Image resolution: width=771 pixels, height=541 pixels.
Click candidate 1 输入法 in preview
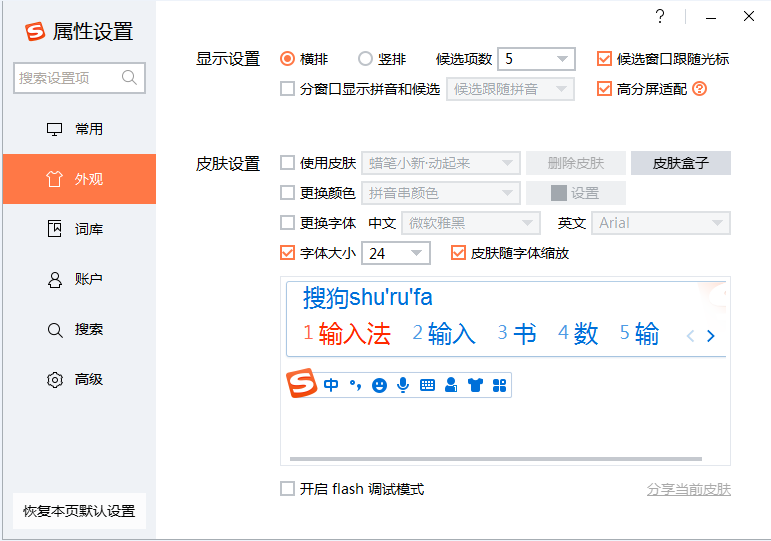tap(347, 333)
